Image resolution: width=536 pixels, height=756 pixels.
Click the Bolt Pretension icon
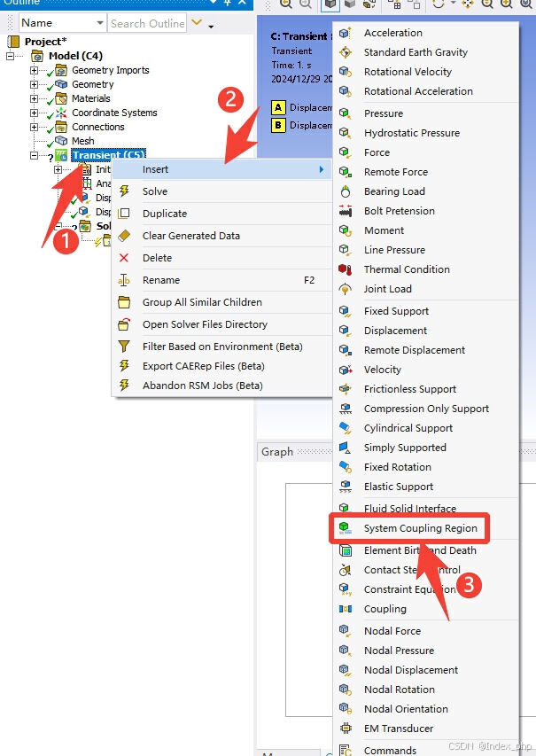(x=346, y=211)
